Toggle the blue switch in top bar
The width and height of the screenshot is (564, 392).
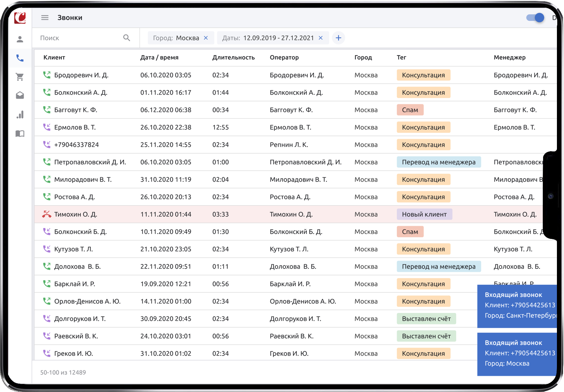[x=535, y=18]
